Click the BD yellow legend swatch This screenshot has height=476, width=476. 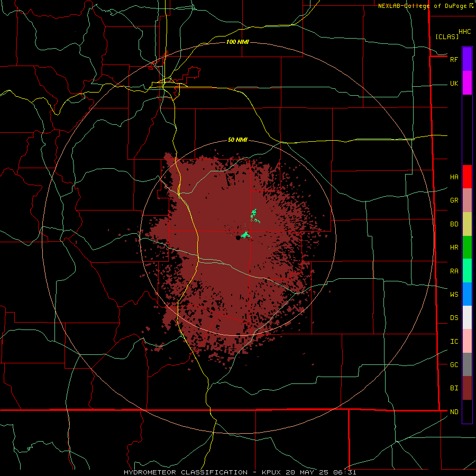(x=467, y=224)
